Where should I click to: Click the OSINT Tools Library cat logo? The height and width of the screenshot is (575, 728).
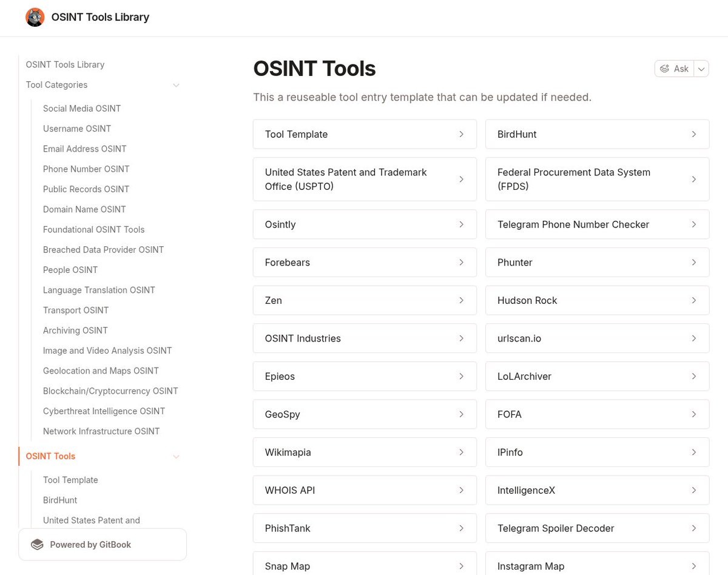click(x=35, y=17)
